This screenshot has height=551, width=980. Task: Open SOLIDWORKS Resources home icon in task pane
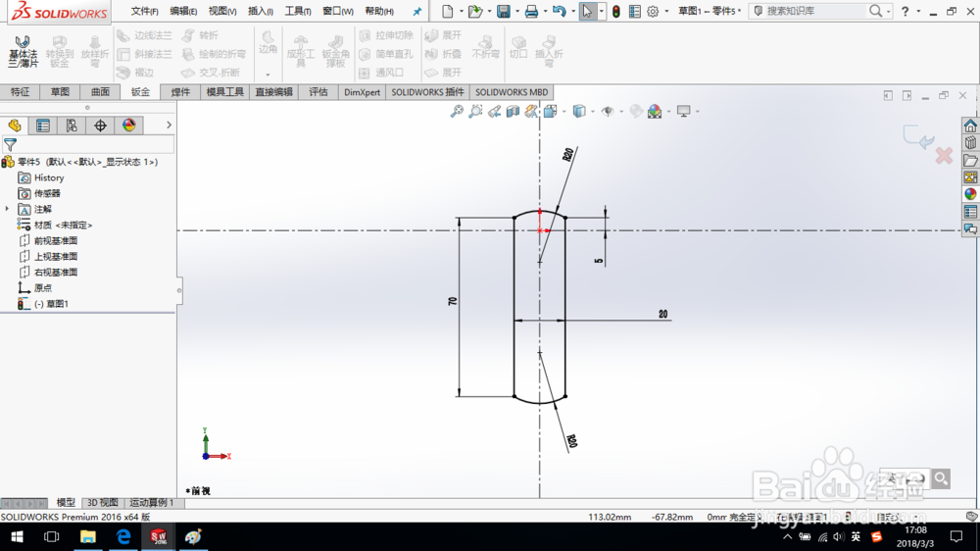point(970,125)
